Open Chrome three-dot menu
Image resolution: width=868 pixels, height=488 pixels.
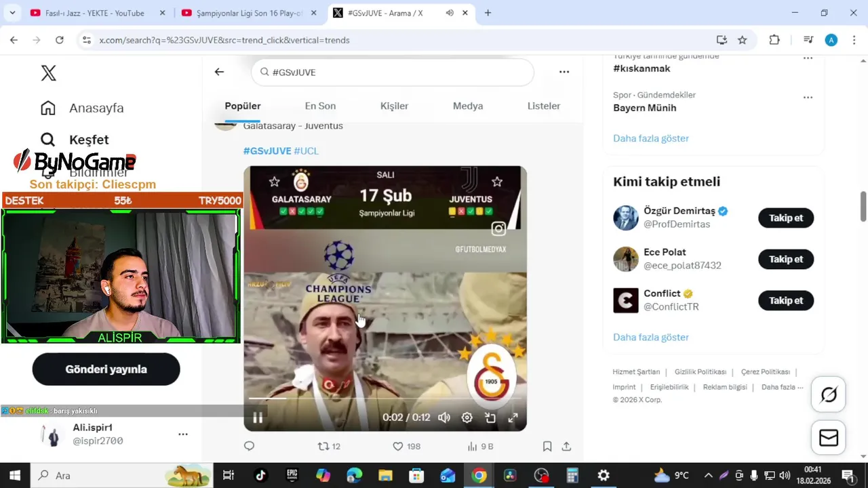coord(854,40)
